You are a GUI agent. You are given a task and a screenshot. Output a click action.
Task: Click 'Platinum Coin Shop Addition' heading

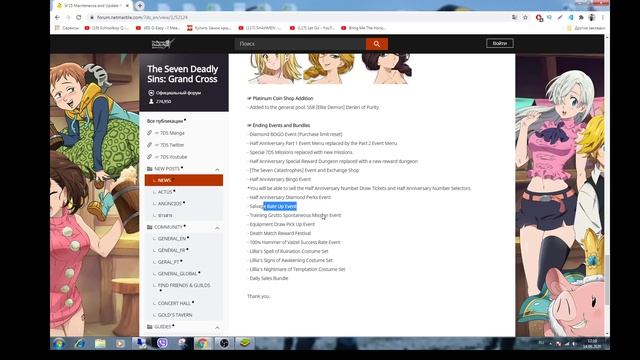click(283, 98)
